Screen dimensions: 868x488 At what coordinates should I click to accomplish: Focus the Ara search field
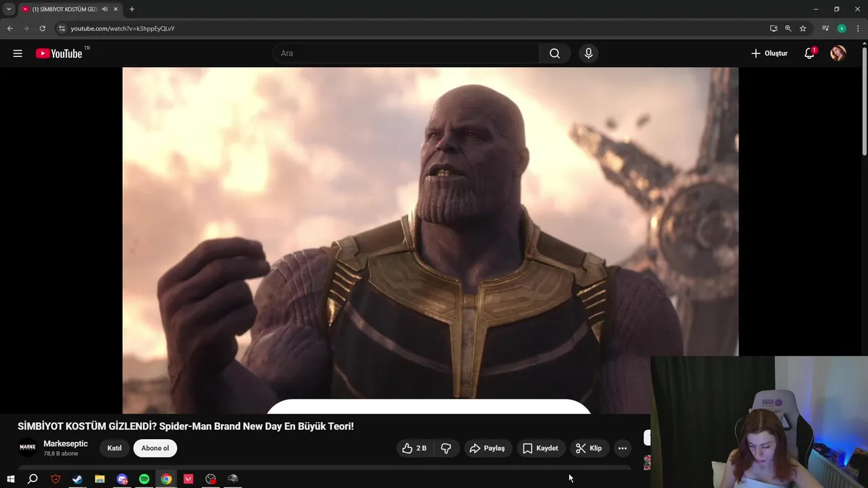click(x=406, y=54)
